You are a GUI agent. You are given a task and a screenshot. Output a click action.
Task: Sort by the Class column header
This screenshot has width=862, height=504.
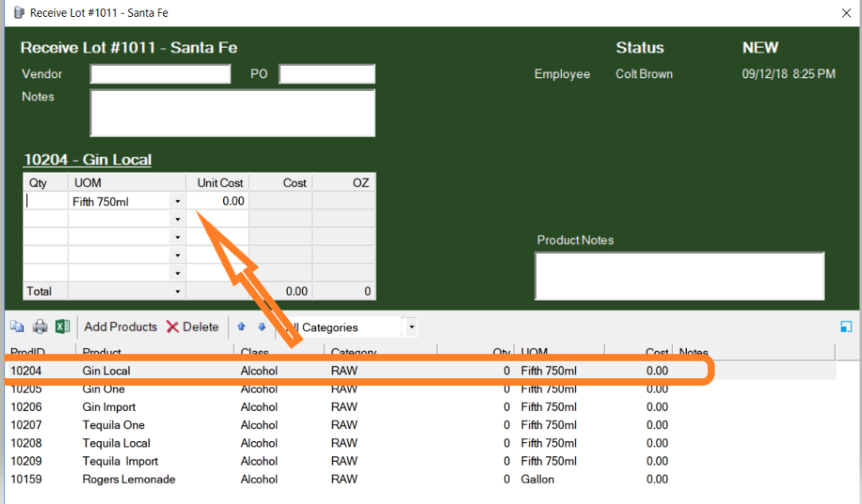[255, 352]
